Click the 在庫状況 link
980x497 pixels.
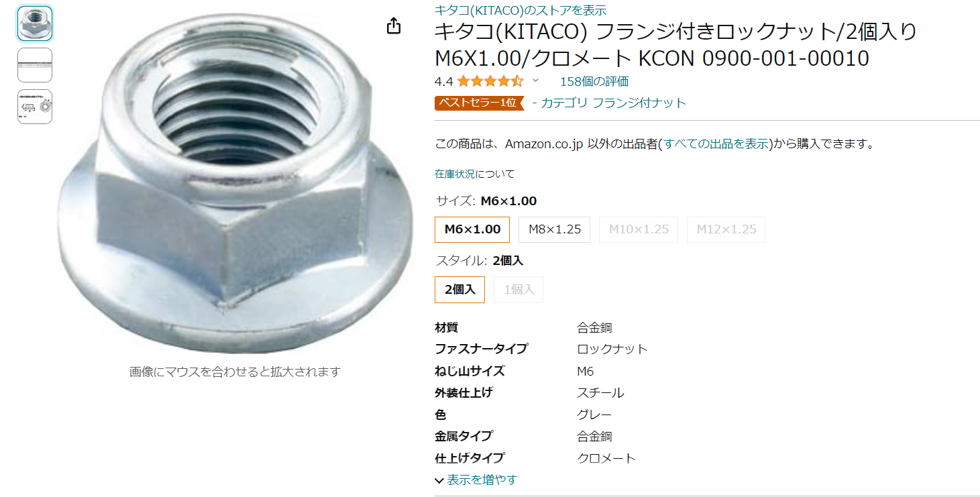coord(455,174)
